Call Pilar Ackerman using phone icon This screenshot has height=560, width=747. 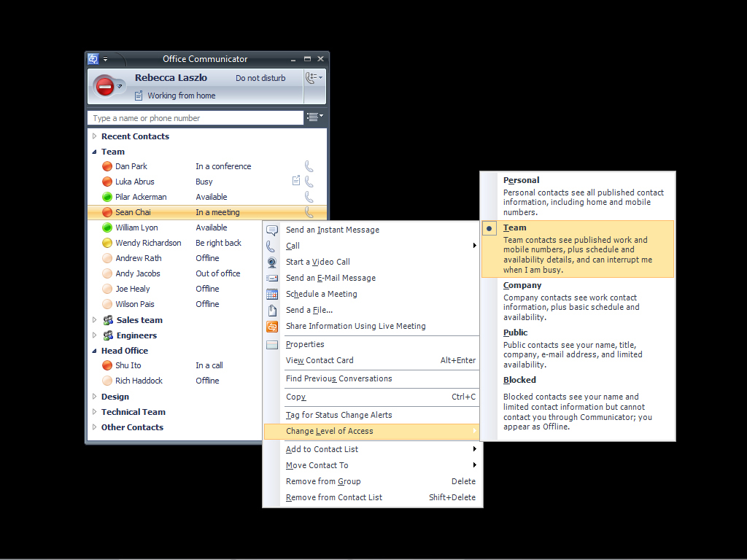pyautogui.click(x=309, y=197)
